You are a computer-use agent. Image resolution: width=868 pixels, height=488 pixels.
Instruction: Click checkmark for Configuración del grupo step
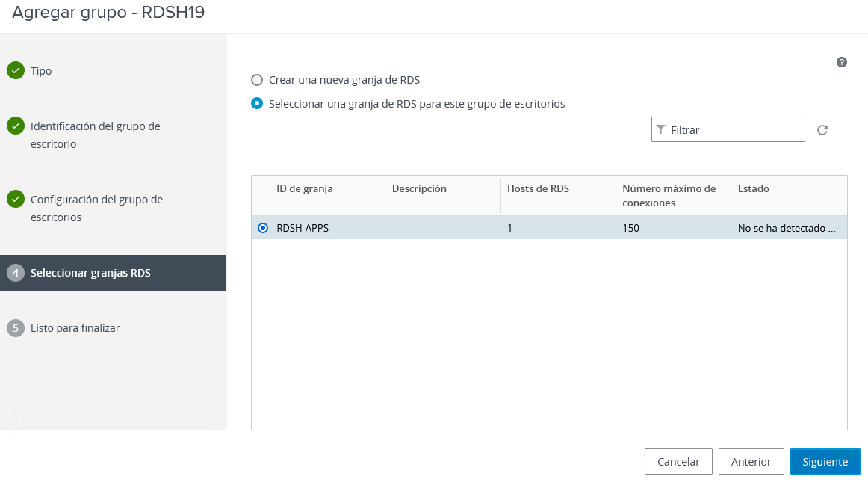click(x=16, y=199)
